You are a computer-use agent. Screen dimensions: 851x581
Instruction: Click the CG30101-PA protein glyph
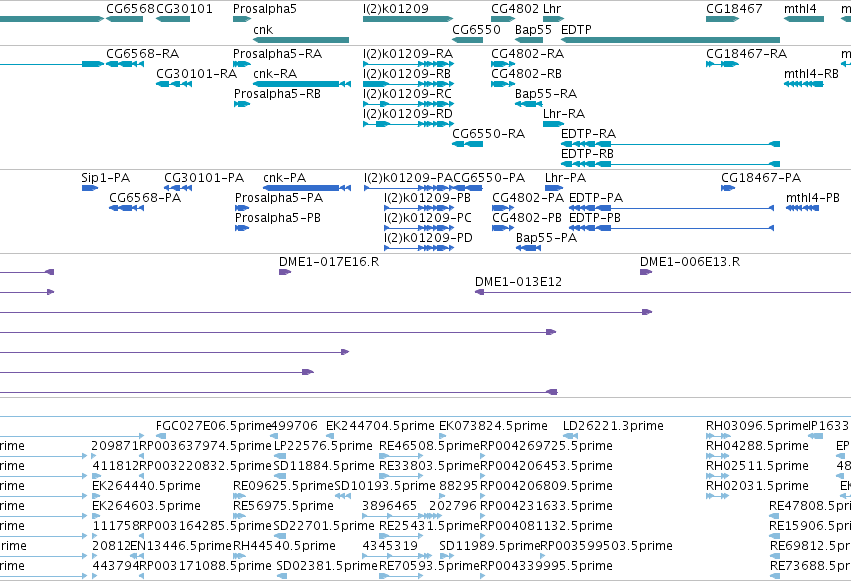point(178,188)
